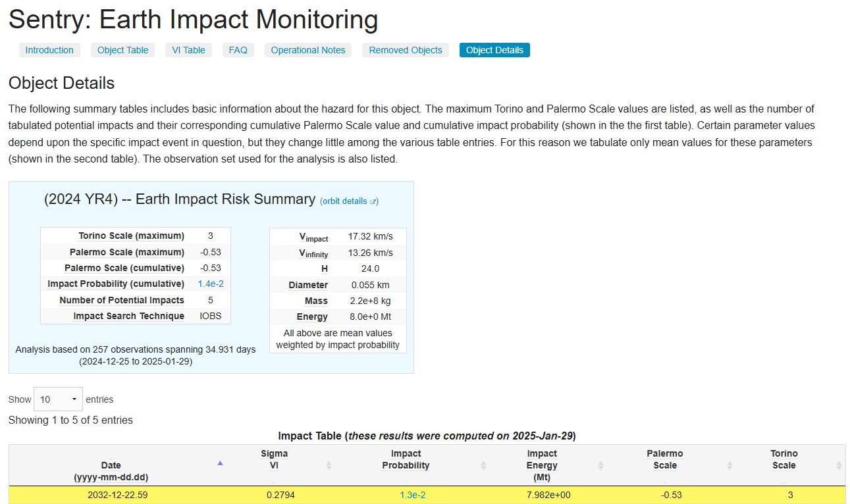This screenshot has width=850, height=504.
Task: Click the Impact Energy (Mt) column header
Action: 543,465
